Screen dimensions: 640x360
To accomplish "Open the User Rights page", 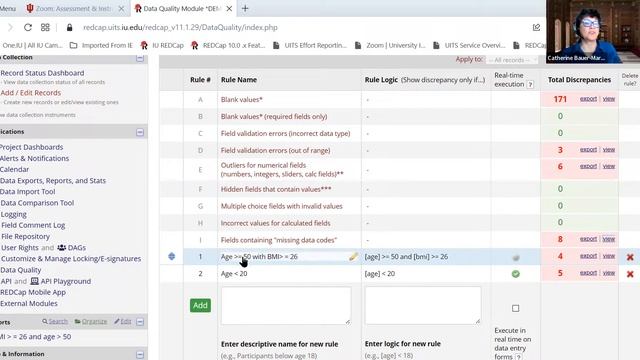I will [x=20, y=248].
